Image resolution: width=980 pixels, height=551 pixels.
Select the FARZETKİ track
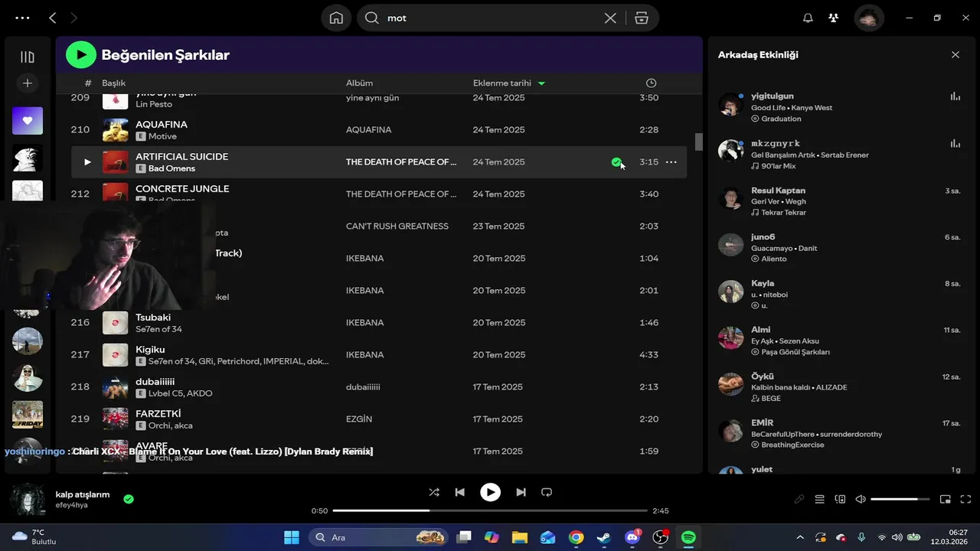pyautogui.click(x=158, y=413)
